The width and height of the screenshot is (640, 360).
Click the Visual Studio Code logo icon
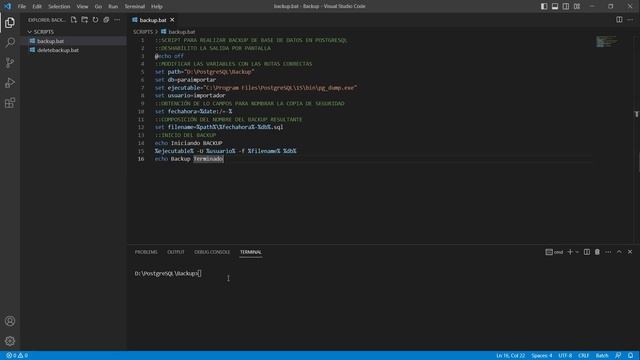coord(7,6)
